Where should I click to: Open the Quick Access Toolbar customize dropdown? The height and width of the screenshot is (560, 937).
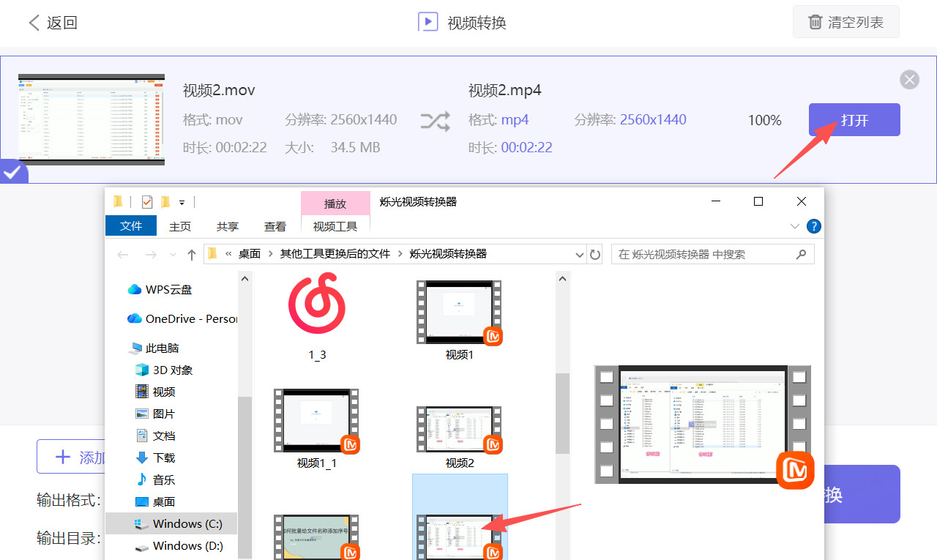182,202
